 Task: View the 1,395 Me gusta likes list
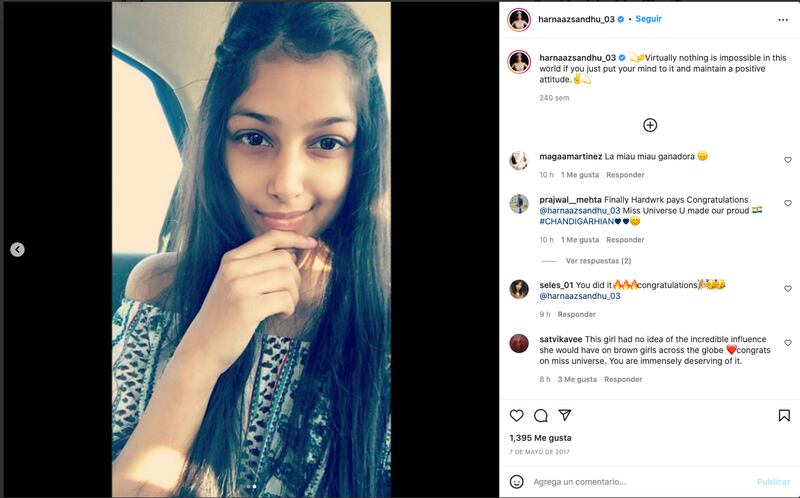[x=540, y=438]
